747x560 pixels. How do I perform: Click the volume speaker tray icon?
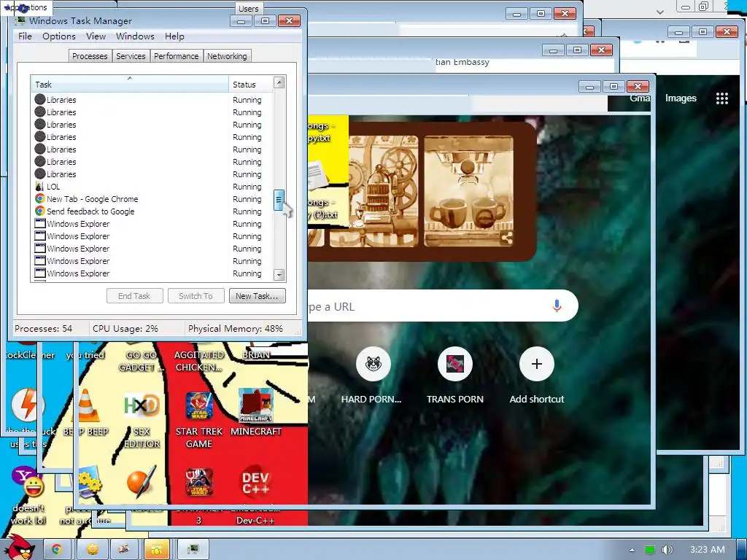click(667, 550)
